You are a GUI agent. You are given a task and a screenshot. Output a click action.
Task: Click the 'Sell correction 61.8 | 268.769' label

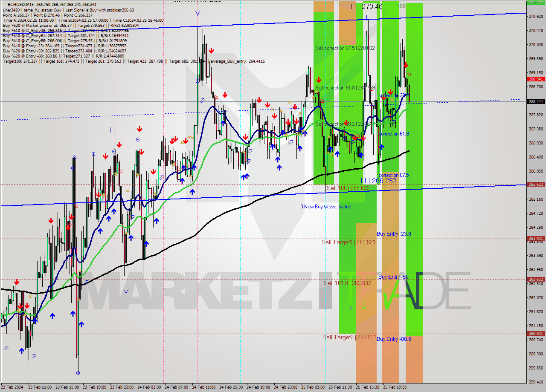(345, 88)
